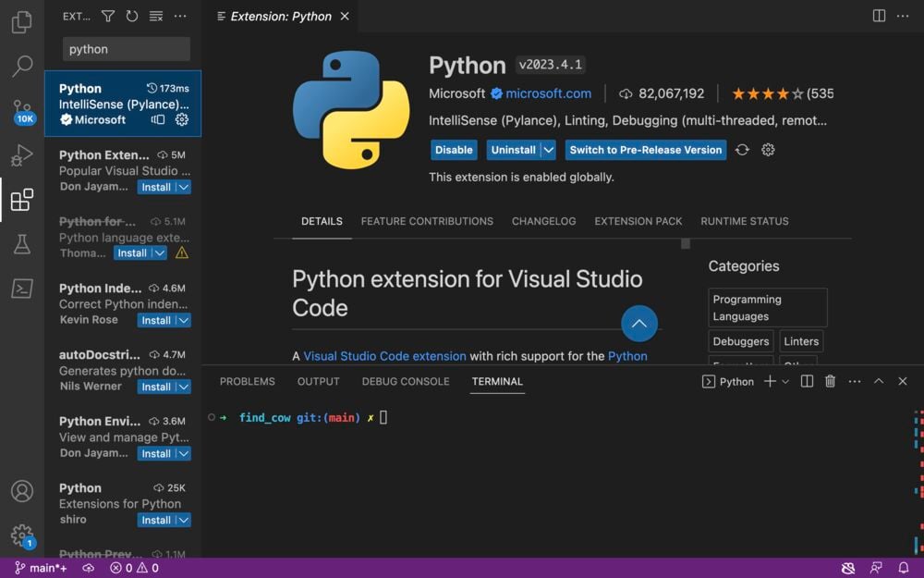Open the filter icon in Extensions panel
Viewport: 924px width, 578px height.
(107, 16)
